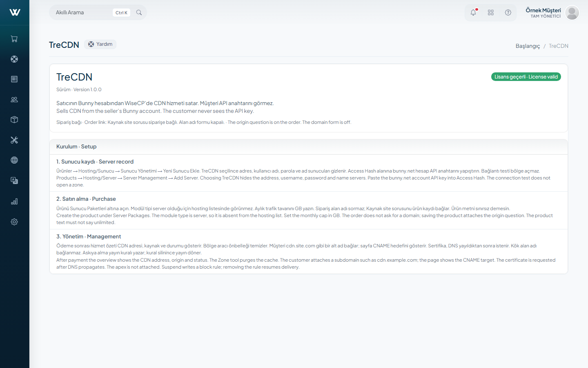Open the invoices list sidebar icon

(x=14, y=79)
